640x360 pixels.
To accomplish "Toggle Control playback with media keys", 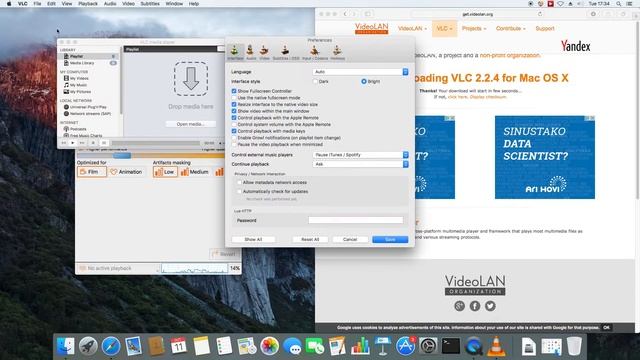I will click(234, 131).
